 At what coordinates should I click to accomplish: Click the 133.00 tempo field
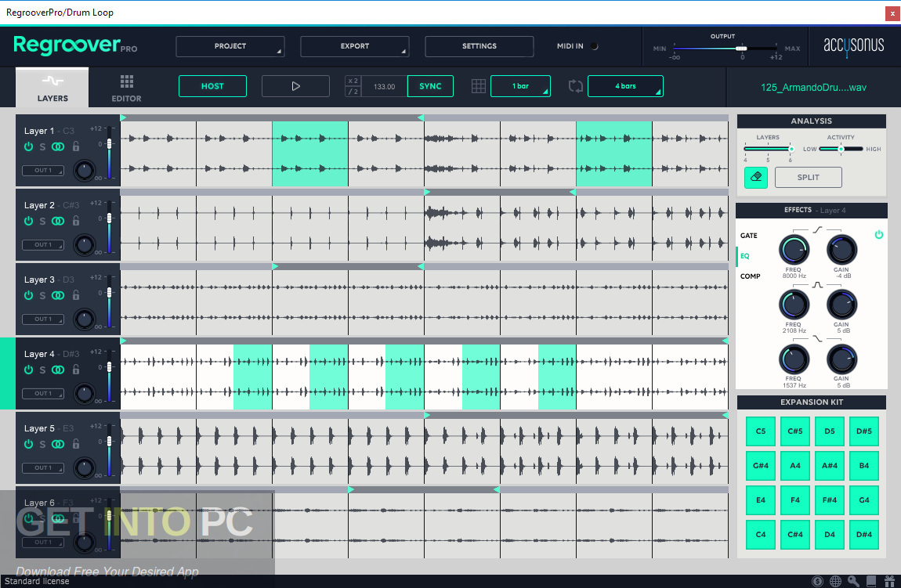tap(384, 87)
